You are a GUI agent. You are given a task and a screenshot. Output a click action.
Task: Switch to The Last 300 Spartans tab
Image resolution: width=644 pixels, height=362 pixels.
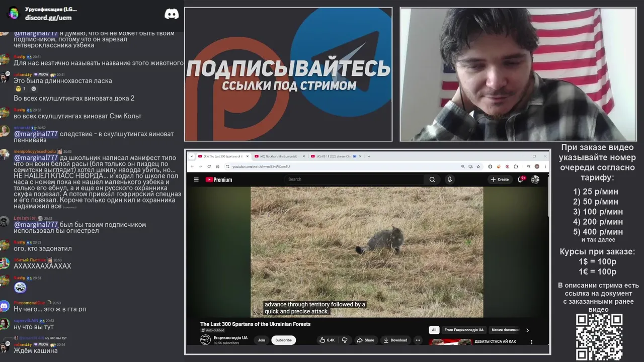coord(222,156)
